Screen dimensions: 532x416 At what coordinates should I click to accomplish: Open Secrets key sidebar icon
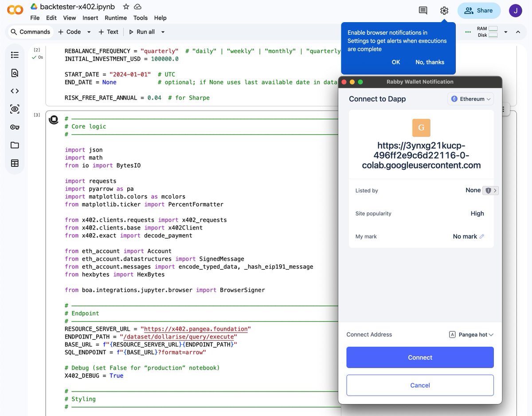click(x=15, y=127)
